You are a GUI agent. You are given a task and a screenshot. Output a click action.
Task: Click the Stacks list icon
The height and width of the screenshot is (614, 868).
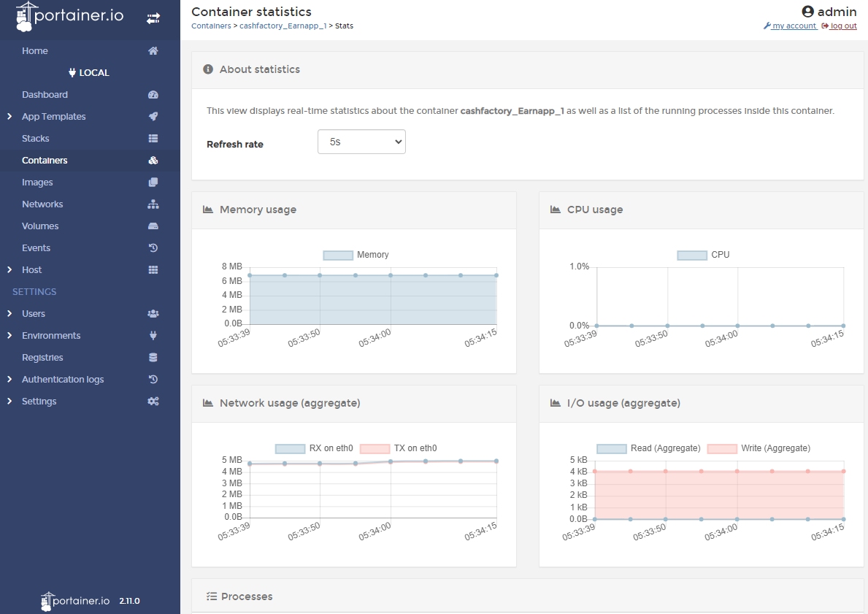[x=153, y=139]
